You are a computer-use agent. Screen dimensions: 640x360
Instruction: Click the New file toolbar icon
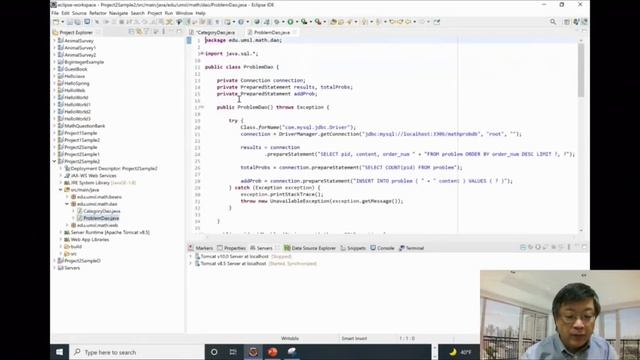pyautogui.click(x=56, y=22)
